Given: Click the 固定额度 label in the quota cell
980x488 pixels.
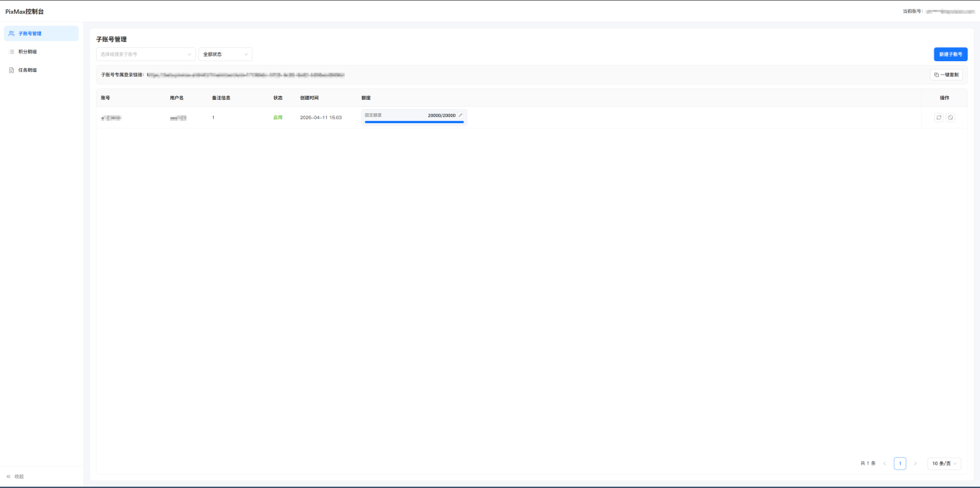Looking at the screenshot, I should pos(373,115).
